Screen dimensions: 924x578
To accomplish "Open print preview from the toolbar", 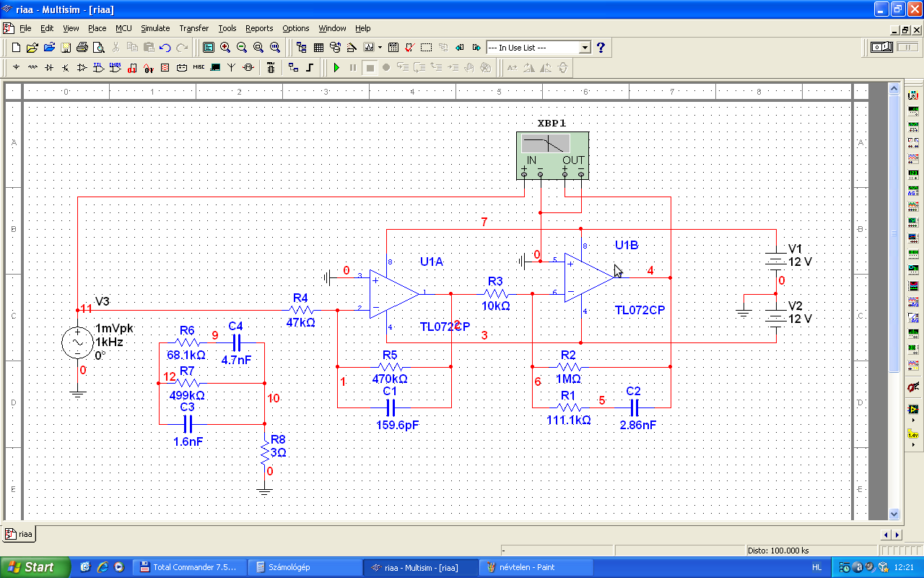I will [98, 48].
